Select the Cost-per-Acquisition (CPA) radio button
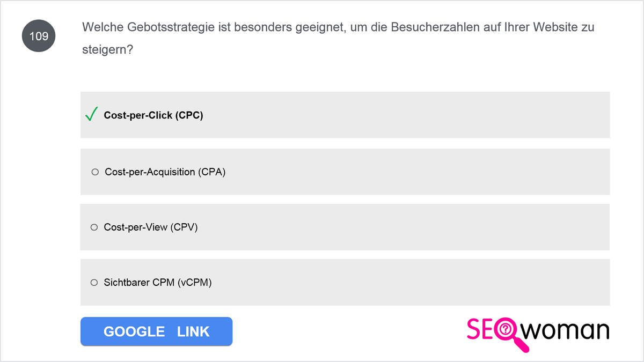The width and height of the screenshot is (644, 362). tap(95, 172)
